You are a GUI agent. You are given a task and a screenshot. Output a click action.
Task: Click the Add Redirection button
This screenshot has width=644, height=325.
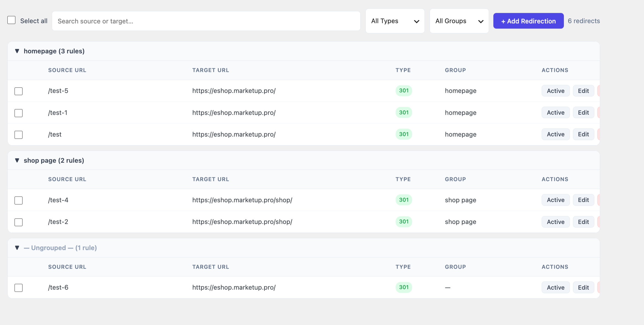528,21
